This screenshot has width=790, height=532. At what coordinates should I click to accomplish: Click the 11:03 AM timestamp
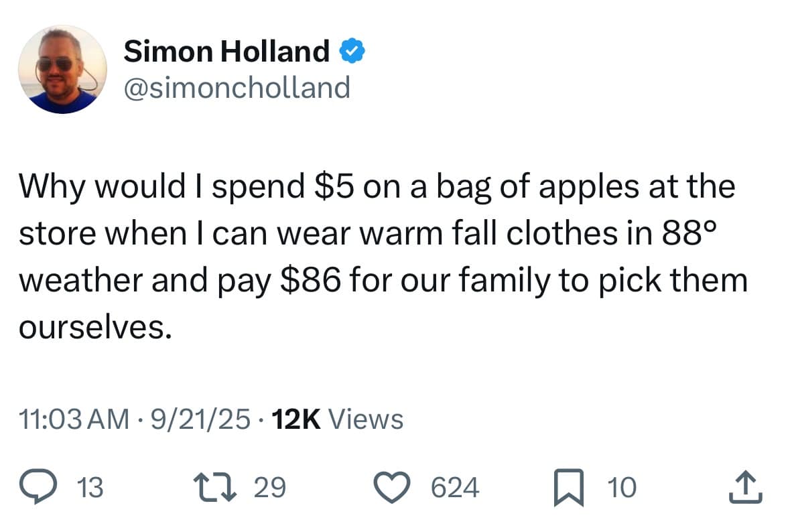[x=74, y=419]
